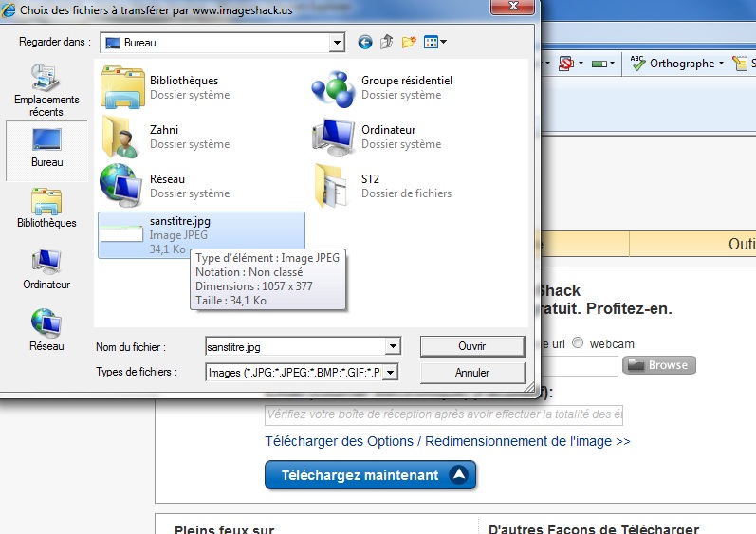Viewport: 756px width, 534px height.
Task: Expand the Regarder dans dropdown
Action: [x=337, y=43]
